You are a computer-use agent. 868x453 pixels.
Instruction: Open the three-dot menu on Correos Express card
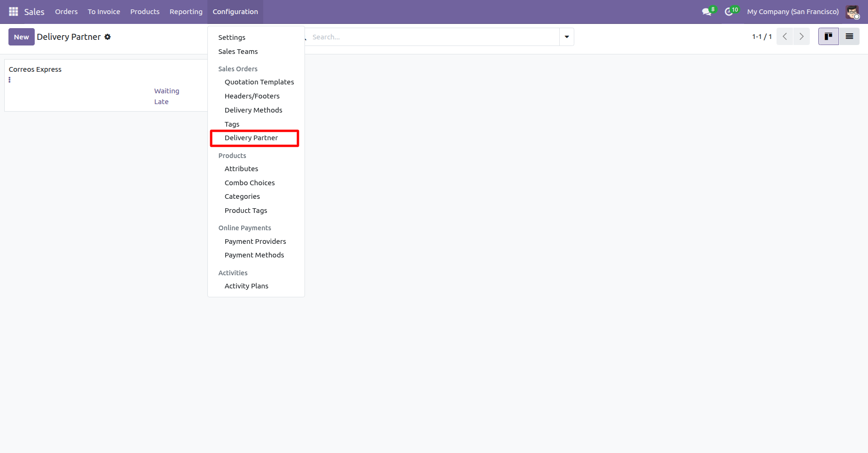point(9,80)
